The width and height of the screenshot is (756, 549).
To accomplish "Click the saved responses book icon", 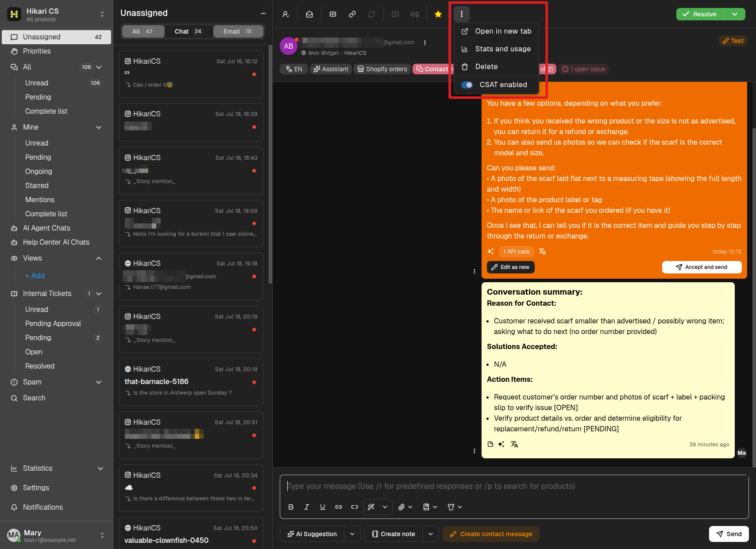I will (x=426, y=507).
